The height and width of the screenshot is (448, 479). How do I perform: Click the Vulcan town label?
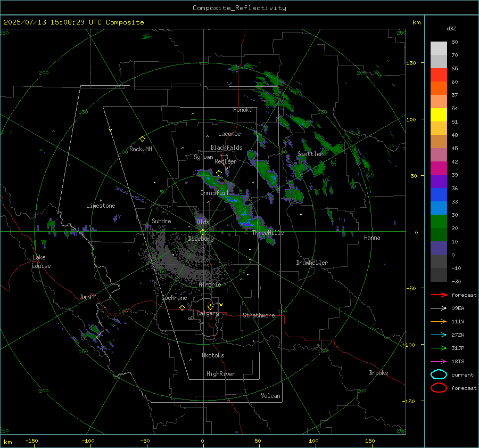pyautogui.click(x=270, y=396)
